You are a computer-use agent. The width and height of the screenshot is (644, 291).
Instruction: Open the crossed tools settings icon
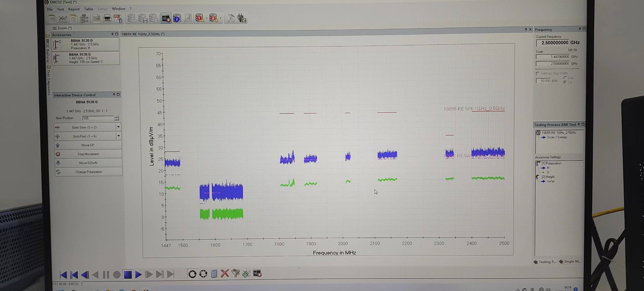coord(231,18)
